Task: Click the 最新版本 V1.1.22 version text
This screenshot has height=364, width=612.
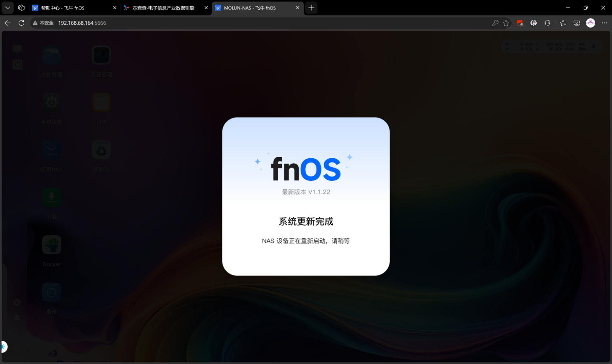Action: coord(306,192)
